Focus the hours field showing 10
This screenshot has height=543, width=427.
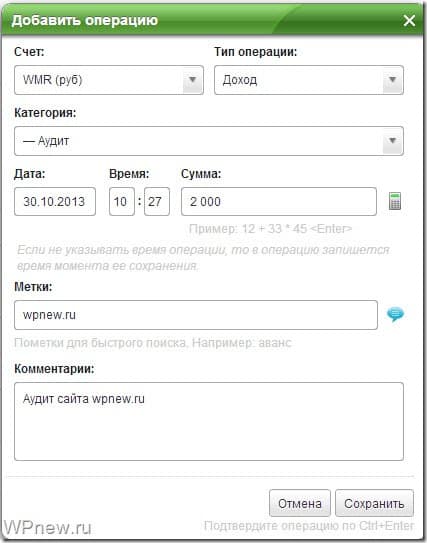pyautogui.click(x=122, y=202)
